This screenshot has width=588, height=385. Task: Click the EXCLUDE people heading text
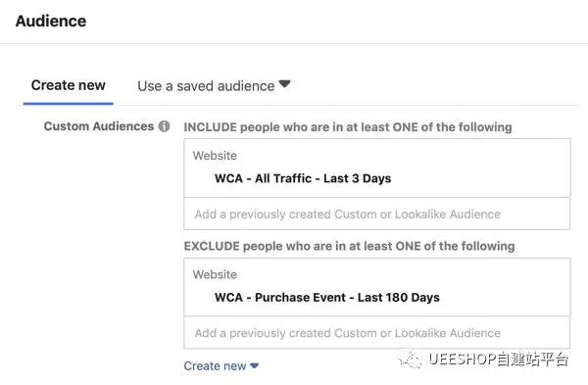pyautogui.click(x=349, y=246)
